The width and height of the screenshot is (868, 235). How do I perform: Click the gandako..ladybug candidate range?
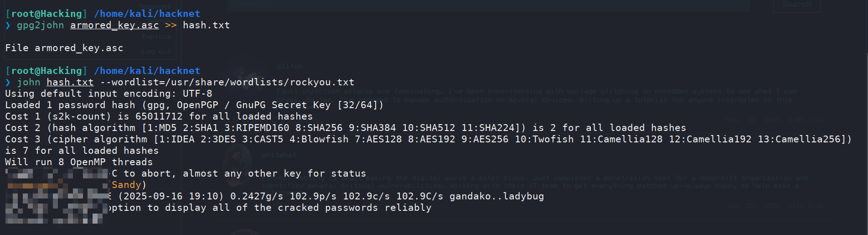pos(497,197)
